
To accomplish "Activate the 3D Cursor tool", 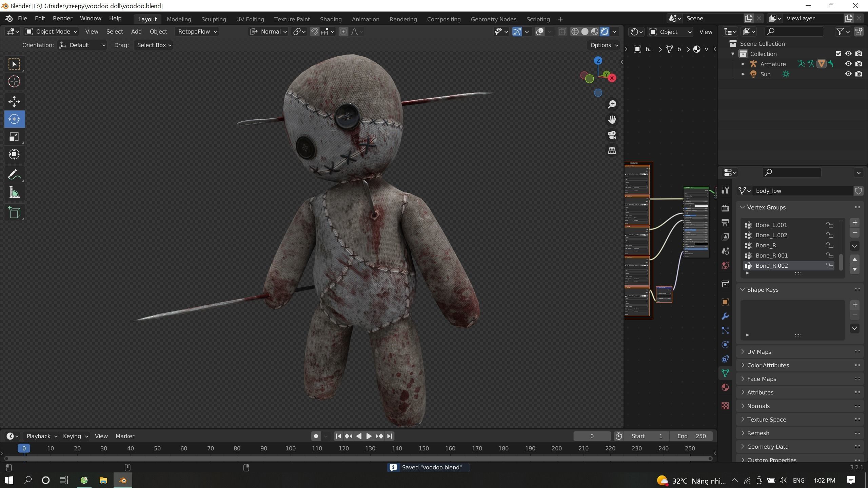I will [x=14, y=81].
